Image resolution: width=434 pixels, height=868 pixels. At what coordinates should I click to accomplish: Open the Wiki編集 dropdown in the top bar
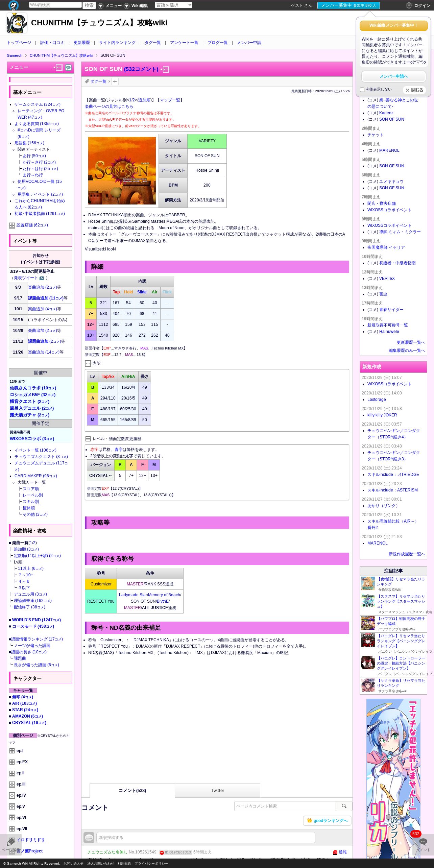(136, 6)
